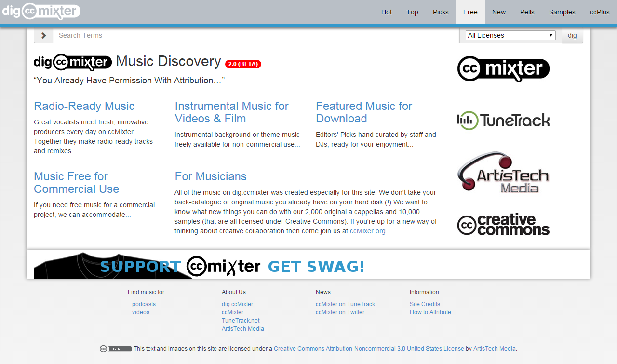Open Creative Commons Attribution-Noncommercial 3.0 license link
The height and width of the screenshot is (364, 617).
[x=369, y=349]
